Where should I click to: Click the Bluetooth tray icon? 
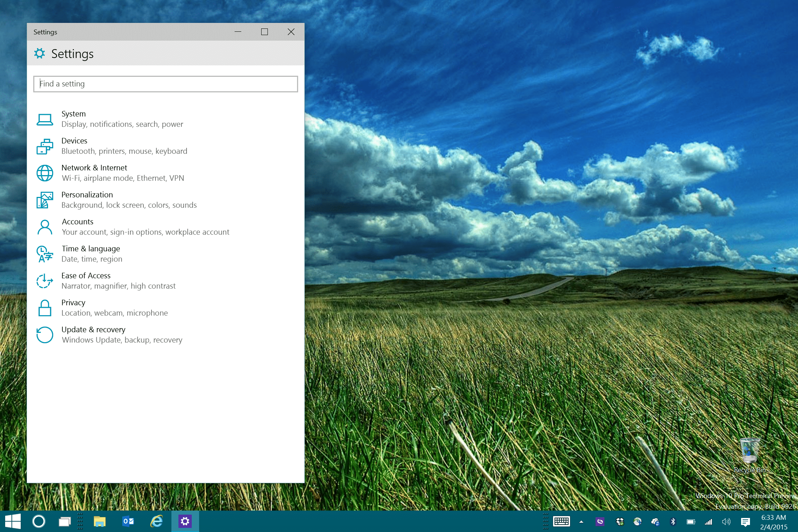coord(673,522)
